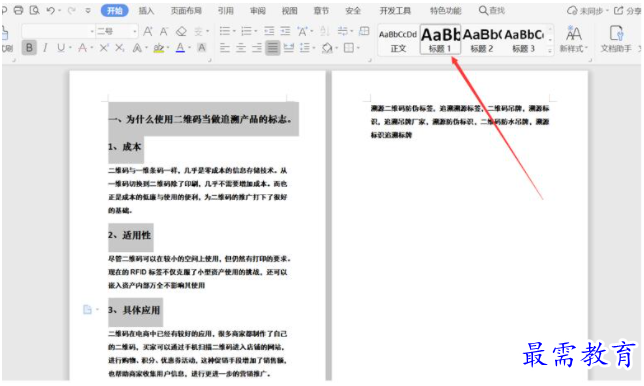Undo the last action
The width and height of the screenshot is (644, 386).
[x=51, y=10]
